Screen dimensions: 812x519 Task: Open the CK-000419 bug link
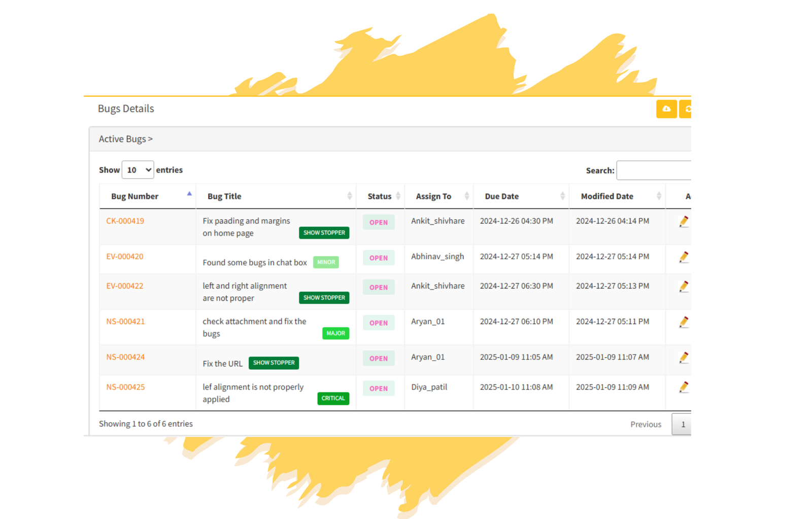[125, 221]
